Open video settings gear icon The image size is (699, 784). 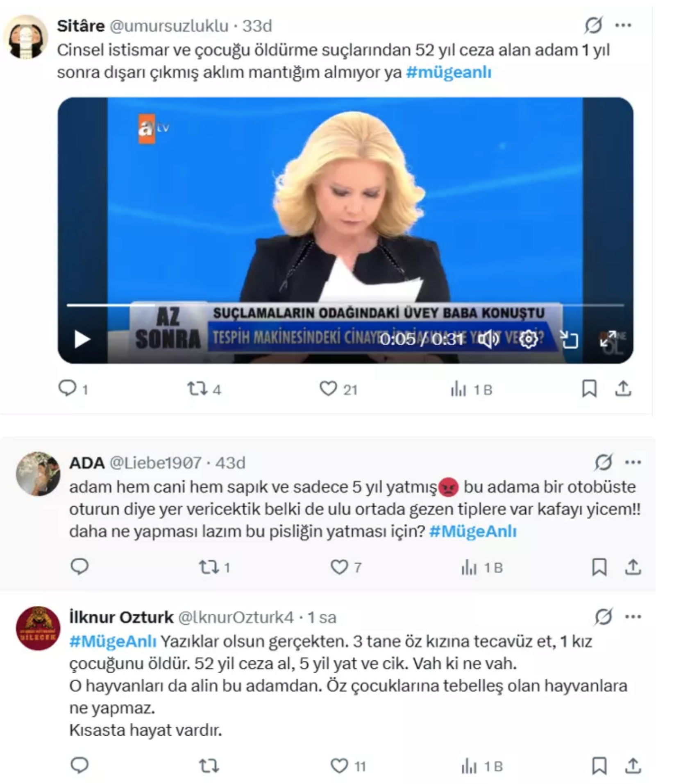pyautogui.click(x=529, y=340)
